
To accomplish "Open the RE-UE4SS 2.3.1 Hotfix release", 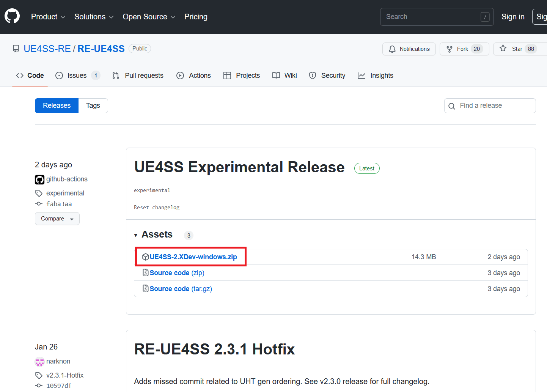I will (x=215, y=349).
